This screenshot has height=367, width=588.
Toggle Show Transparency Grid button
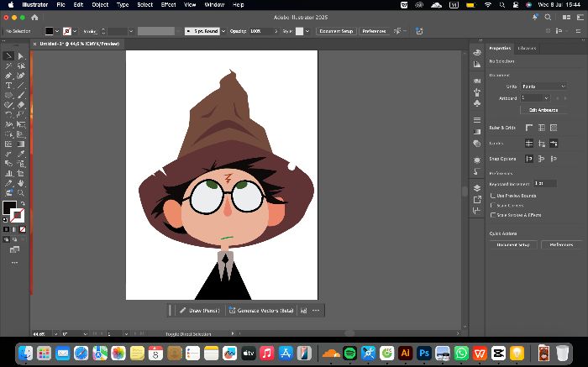coord(554,128)
